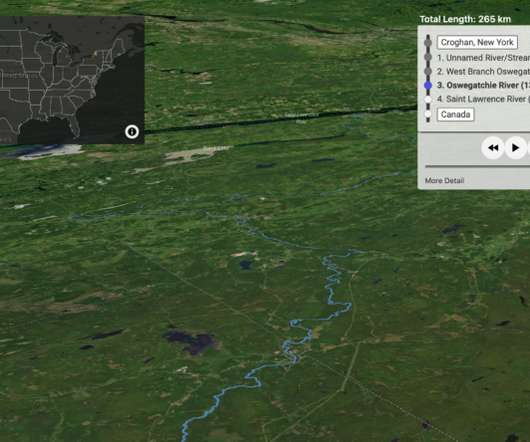Click the info icon on the inset map

pos(132,131)
